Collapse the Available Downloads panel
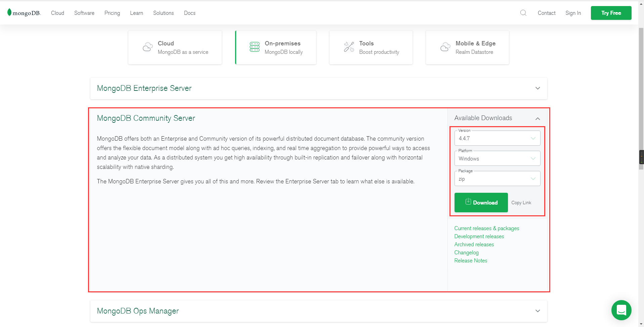This screenshot has width=644, height=327. [538, 118]
